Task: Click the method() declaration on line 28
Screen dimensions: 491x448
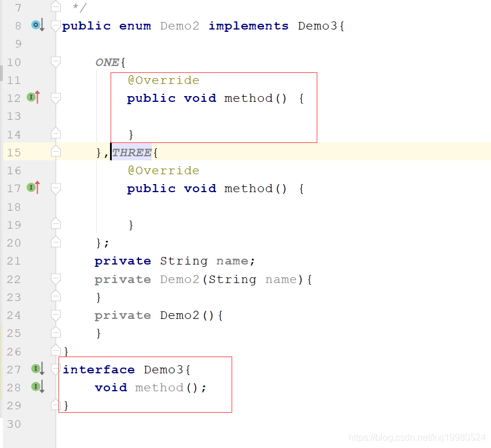Action: (159, 388)
